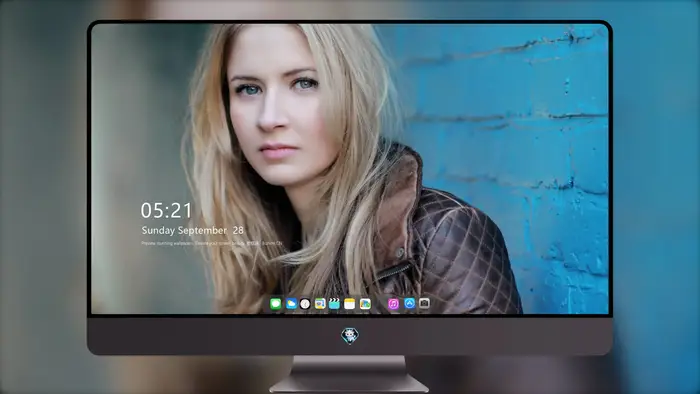Open the round Clock app in the dock

pos(305,304)
